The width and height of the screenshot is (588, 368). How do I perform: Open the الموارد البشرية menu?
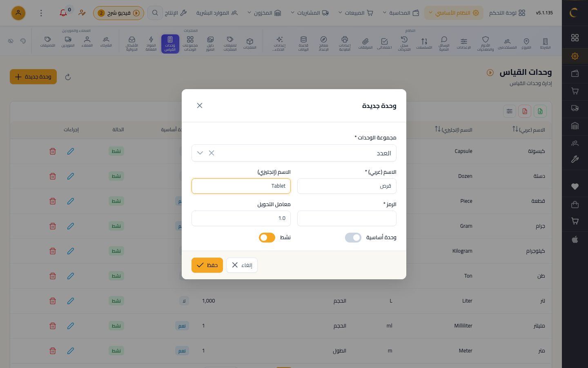pyautogui.click(x=217, y=13)
